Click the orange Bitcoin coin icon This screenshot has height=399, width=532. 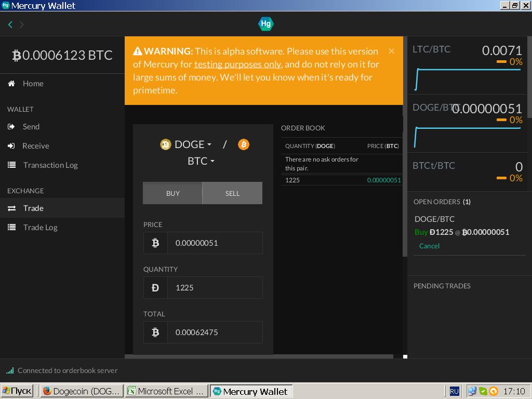tap(243, 144)
